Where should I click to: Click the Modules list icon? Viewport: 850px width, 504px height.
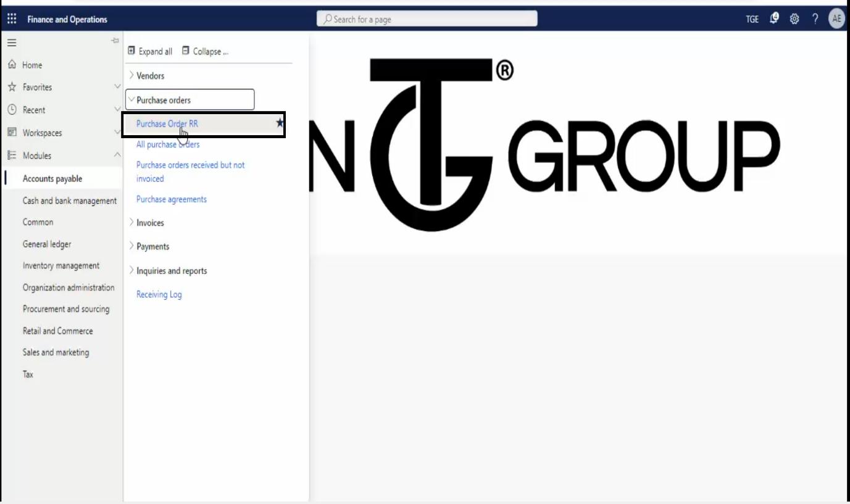tap(11, 155)
